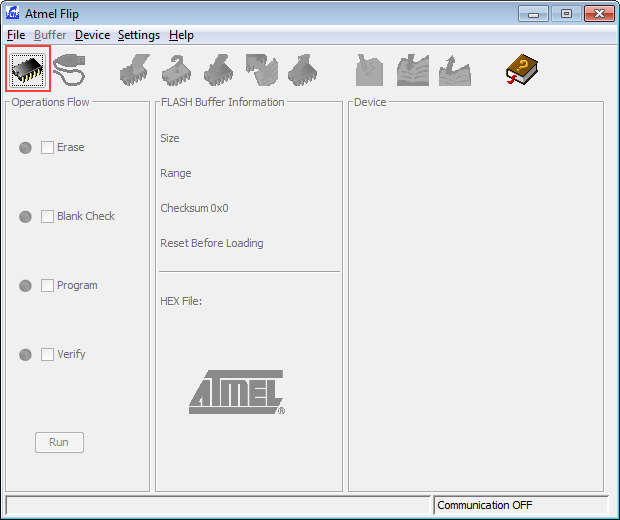620x520 pixels.
Task: Click the Blank Check status indicator light
Action: pos(25,217)
